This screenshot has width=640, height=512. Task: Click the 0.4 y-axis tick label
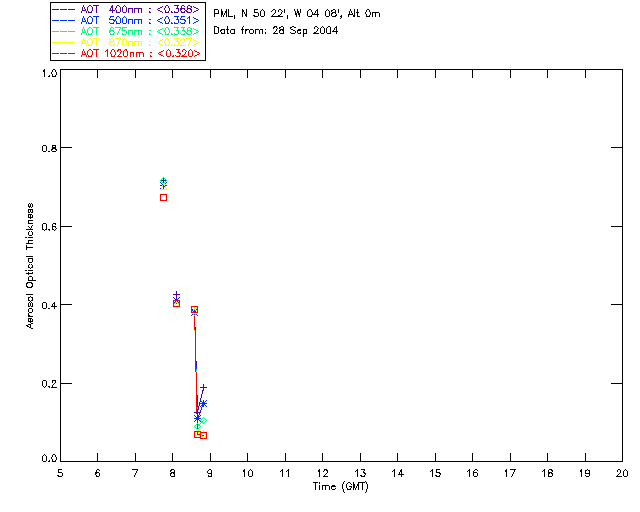tap(49, 305)
